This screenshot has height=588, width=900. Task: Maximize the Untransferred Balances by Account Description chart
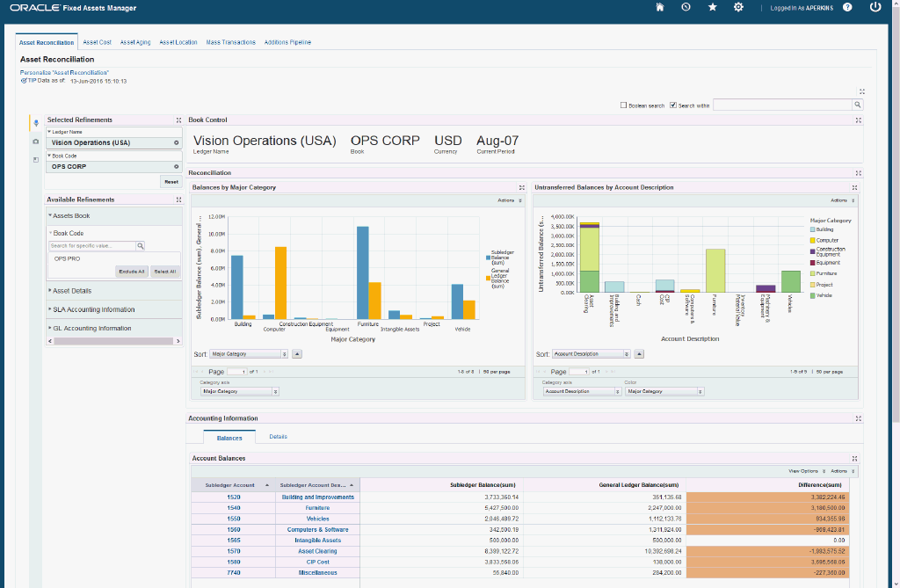[854, 188]
